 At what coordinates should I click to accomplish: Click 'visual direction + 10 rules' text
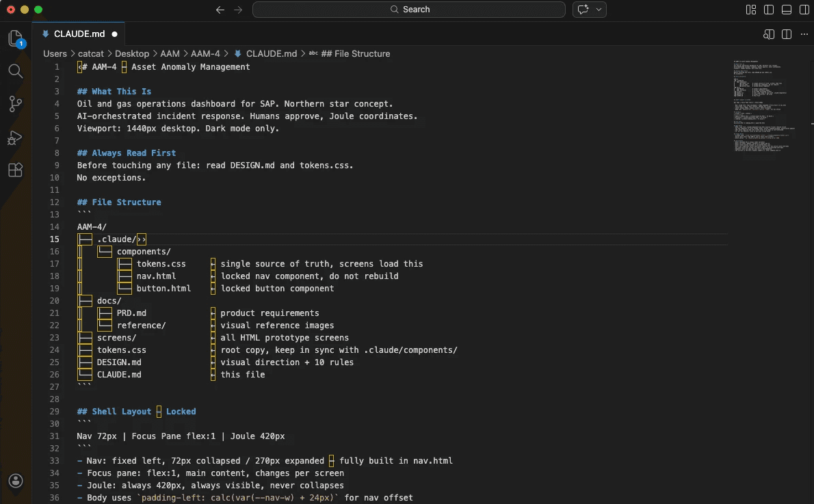(x=287, y=362)
